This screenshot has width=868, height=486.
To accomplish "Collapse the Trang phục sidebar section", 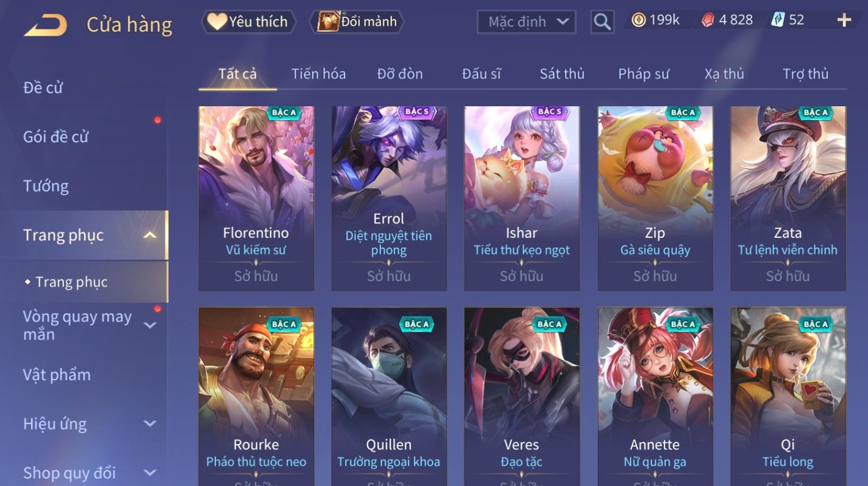I will 150,235.
